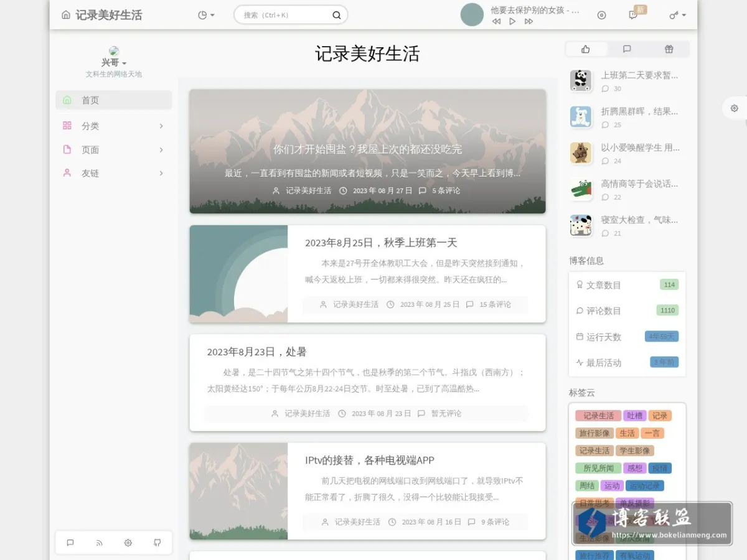Expand the 兴哥 profile dropdown
This screenshot has width=747, height=560.
coord(114,63)
